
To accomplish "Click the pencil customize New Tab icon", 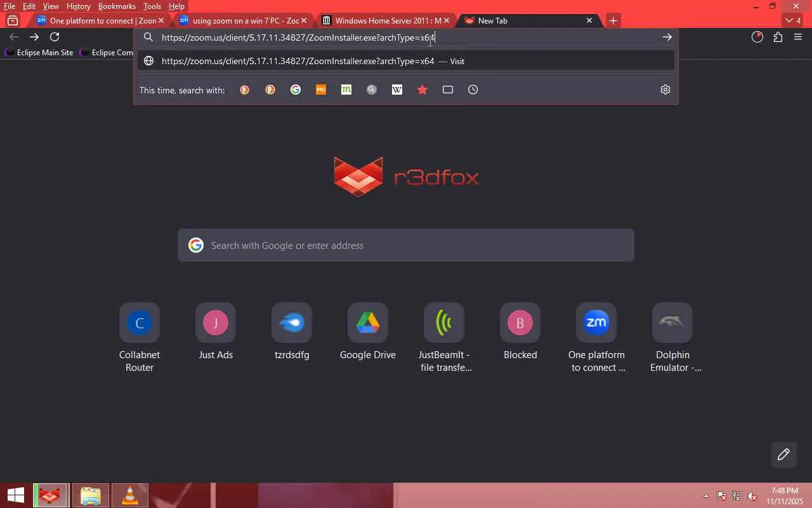I will click(x=783, y=454).
